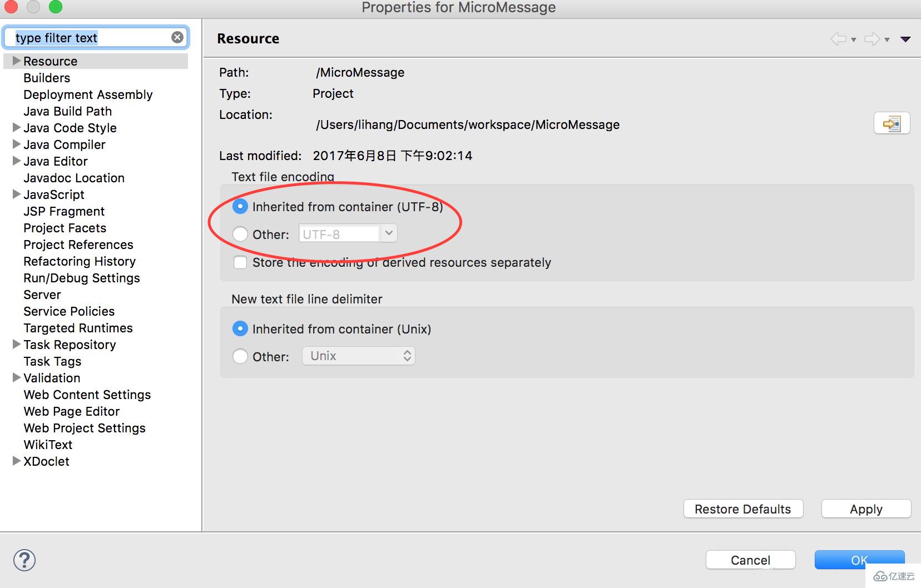Expand the Java Compiler node

pyautogui.click(x=17, y=144)
